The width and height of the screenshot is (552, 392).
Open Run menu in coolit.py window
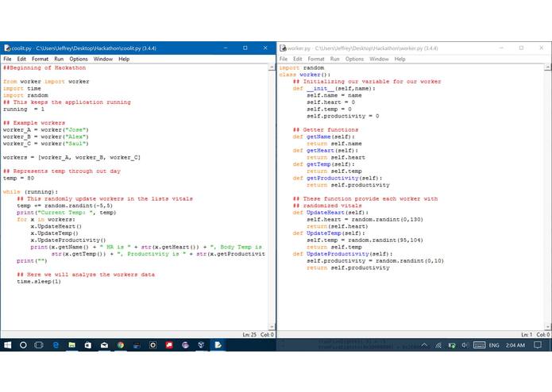pyautogui.click(x=59, y=59)
